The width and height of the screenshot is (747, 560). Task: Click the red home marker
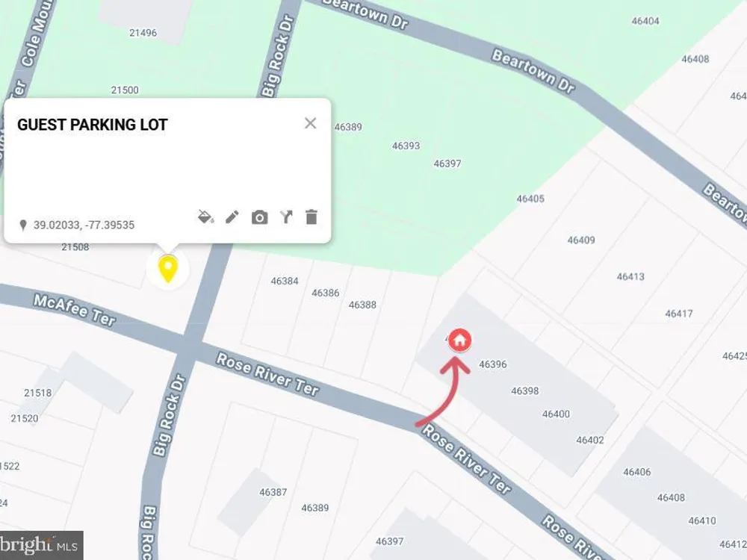coord(459,340)
